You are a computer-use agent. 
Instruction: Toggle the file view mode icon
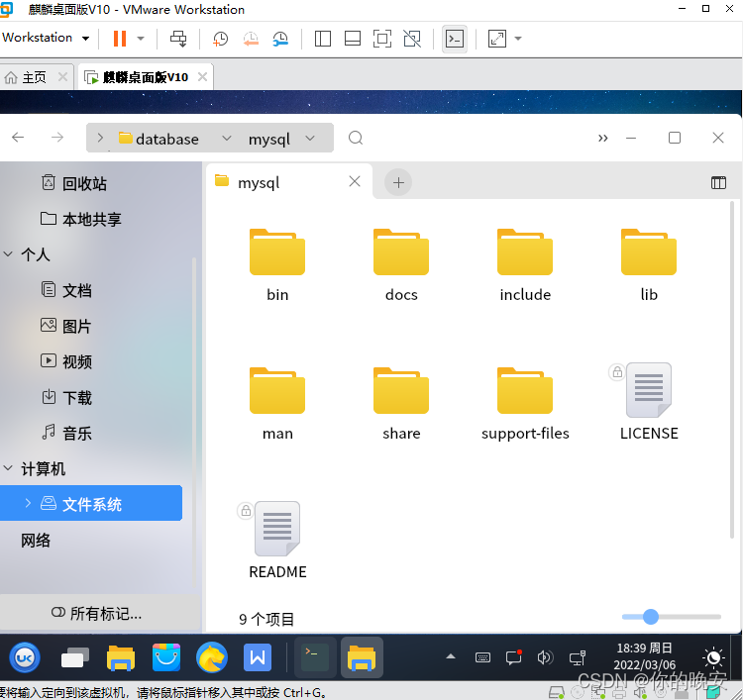(x=718, y=182)
